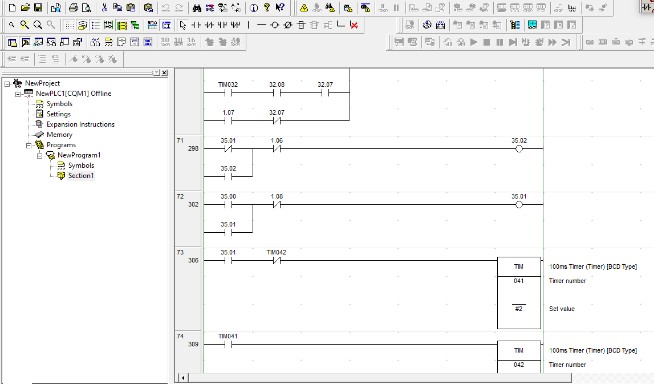Collapse the NewProject tree root
Viewport: 654px width, 384px height.
click(x=7, y=84)
